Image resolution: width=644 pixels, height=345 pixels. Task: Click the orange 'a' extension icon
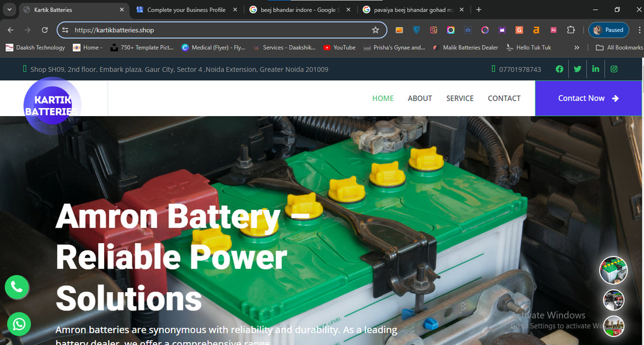536,30
